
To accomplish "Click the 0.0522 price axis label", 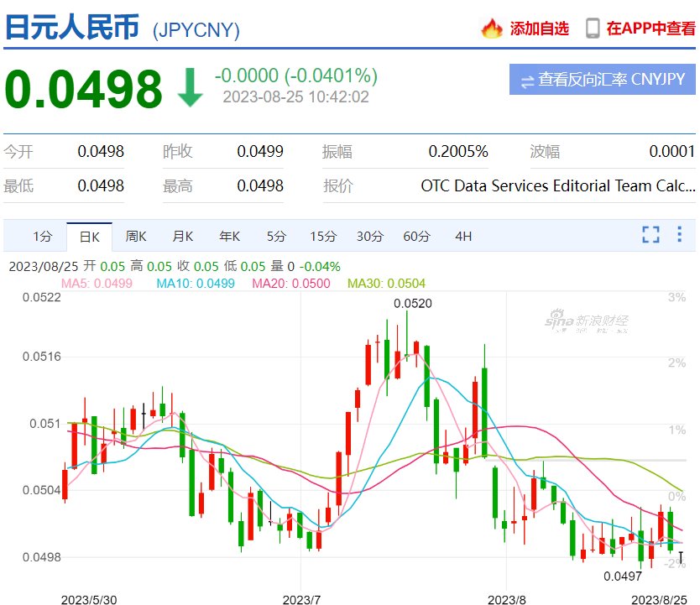I will click(41, 298).
